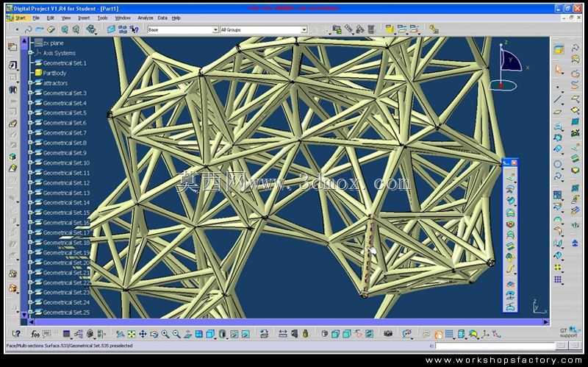Open the File menu
The width and height of the screenshot is (588, 367).
[36, 18]
